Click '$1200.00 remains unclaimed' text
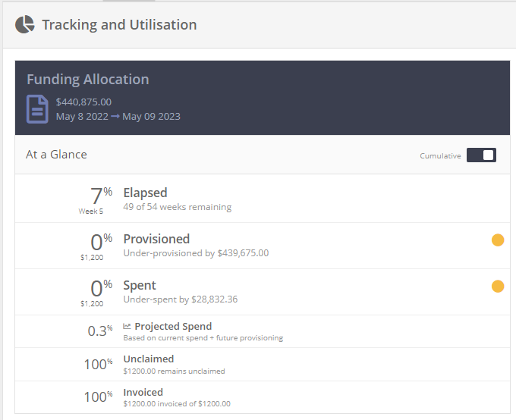Viewport: 516px width, 420px height. click(x=174, y=371)
